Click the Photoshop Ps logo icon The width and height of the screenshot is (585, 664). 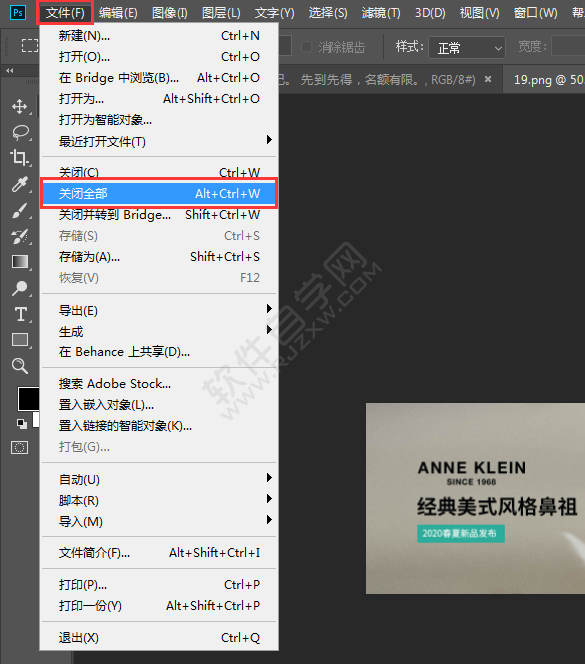click(x=18, y=13)
